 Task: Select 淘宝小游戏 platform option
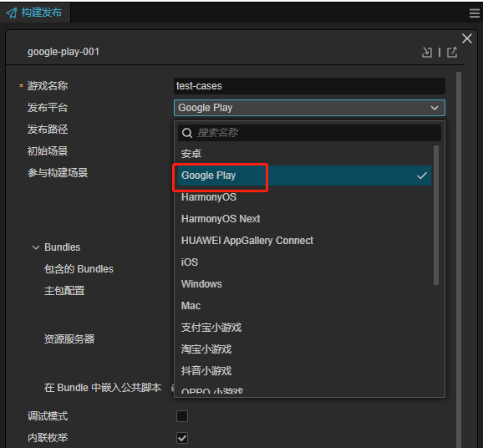304,349
